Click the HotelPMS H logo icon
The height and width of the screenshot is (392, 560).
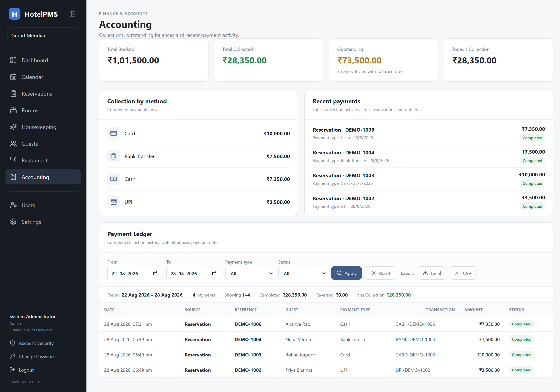(x=14, y=14)
